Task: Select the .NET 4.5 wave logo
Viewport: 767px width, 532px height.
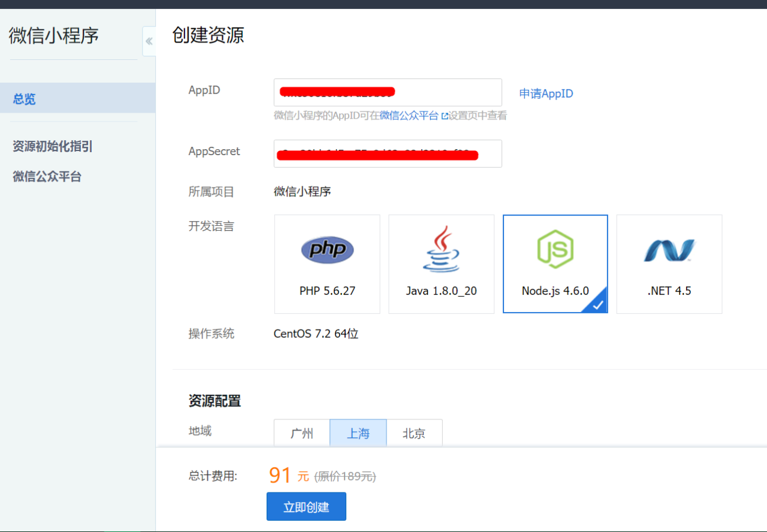Action: point(669,250)
